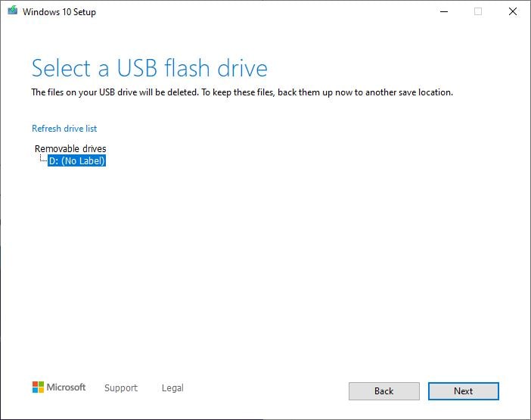This screenshot has height=420, width=531.
Task: Open the Legal link
Action: coord(172,388)
